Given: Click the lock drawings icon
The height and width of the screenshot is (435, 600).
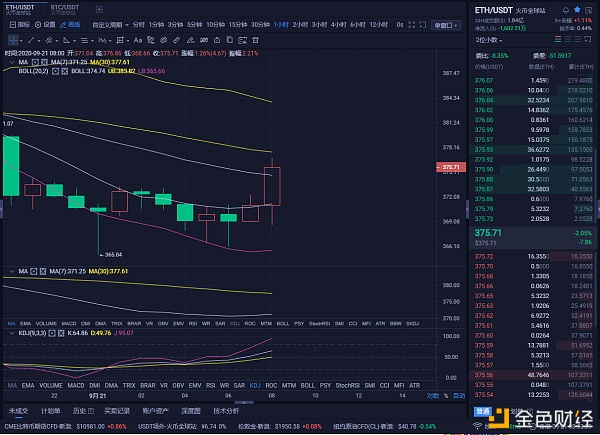Looking at the screenshot, I should (217, 40).
